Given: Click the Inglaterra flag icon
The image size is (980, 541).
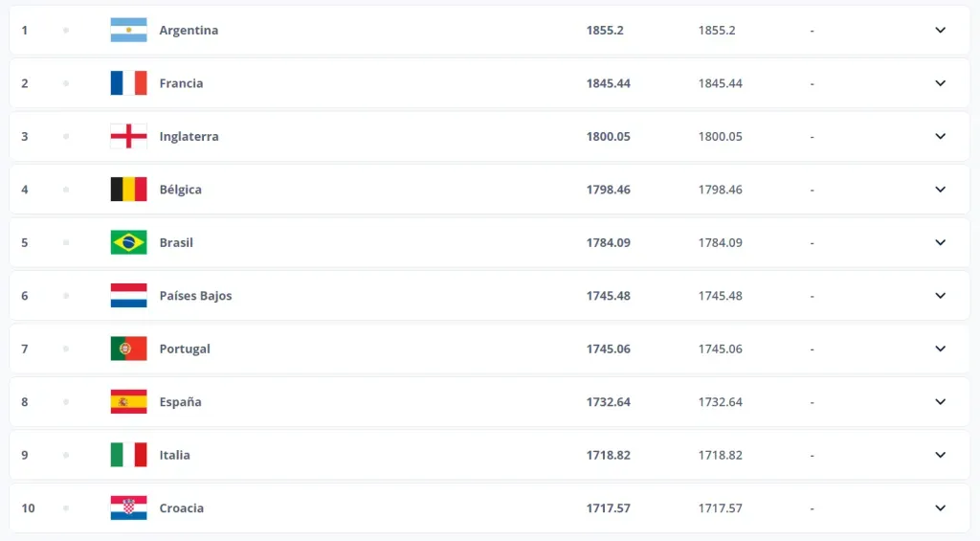Looking at the screenshot, I should (x=128, y=136).
